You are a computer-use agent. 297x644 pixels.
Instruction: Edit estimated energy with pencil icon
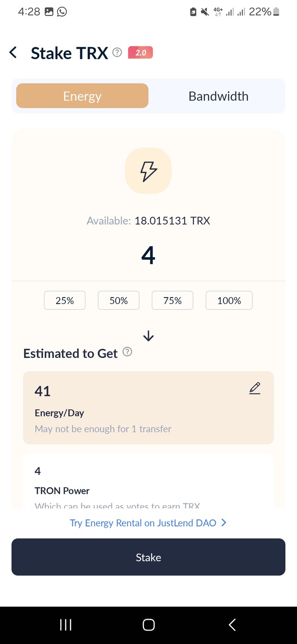tap(255, 388)
